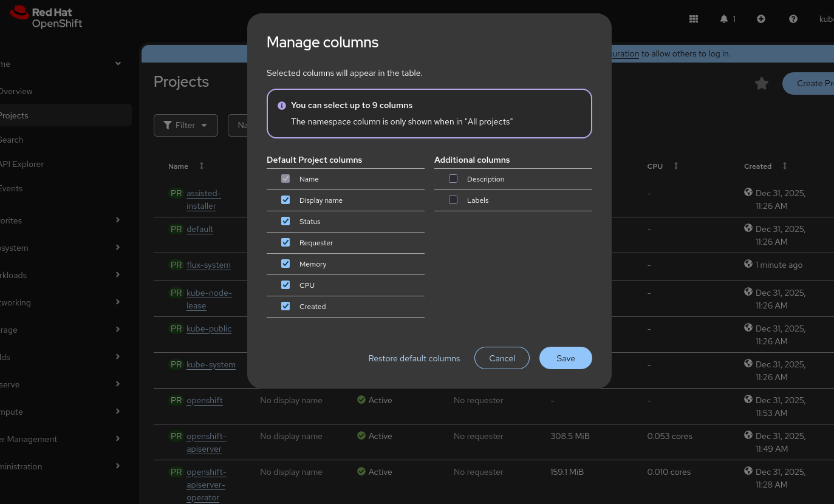Click the favorite star icon
The height and width of the screenshot is (504, 834).
(762, 84)
